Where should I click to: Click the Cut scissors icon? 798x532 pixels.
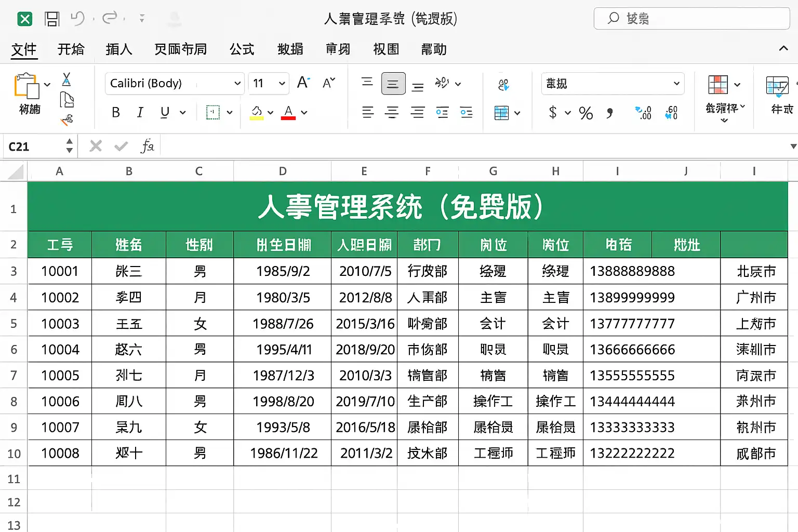coord(66,79)
